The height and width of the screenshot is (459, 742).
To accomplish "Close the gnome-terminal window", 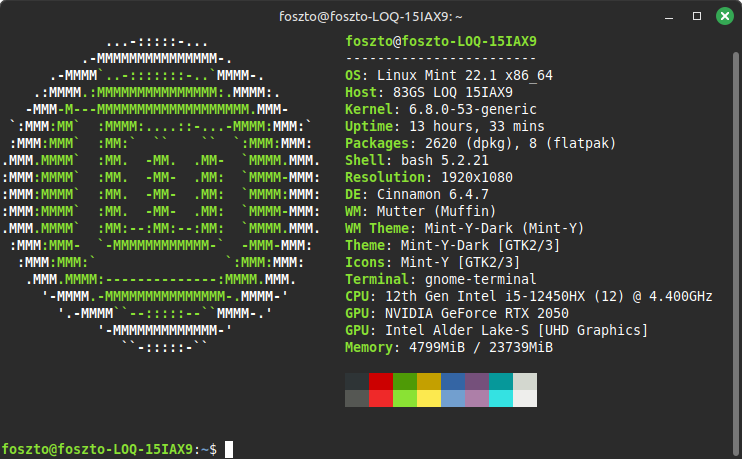I will click(x=721, y=17).
